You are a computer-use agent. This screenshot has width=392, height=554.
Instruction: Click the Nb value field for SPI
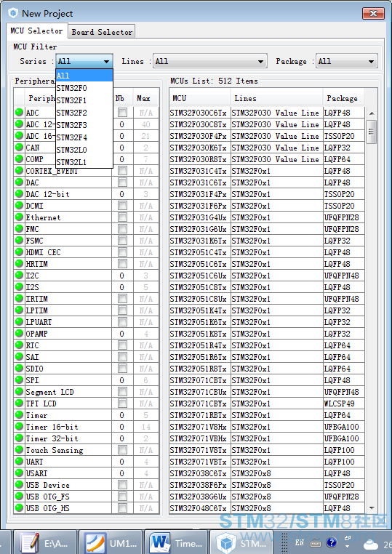pyautogui.click(x=122, y=380)
